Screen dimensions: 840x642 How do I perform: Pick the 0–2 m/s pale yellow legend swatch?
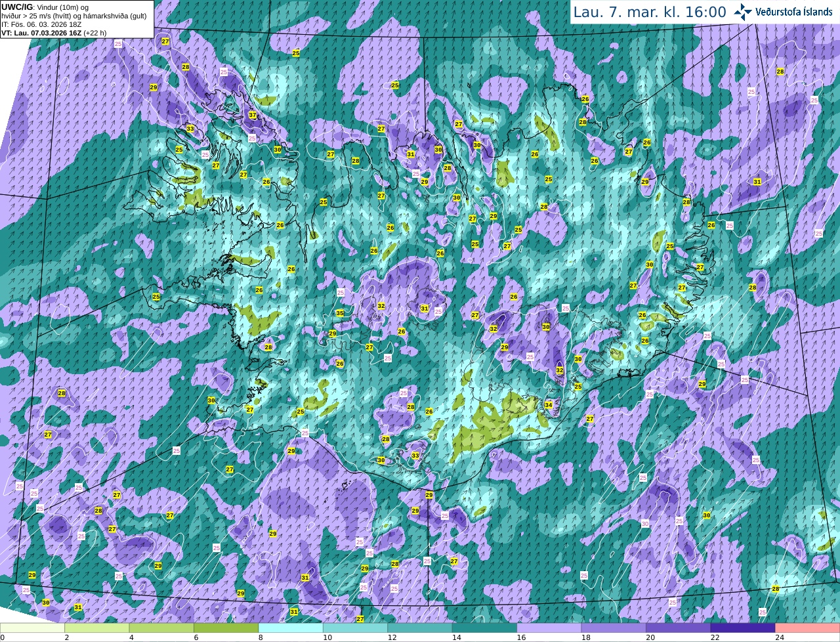tap(32, 628)
